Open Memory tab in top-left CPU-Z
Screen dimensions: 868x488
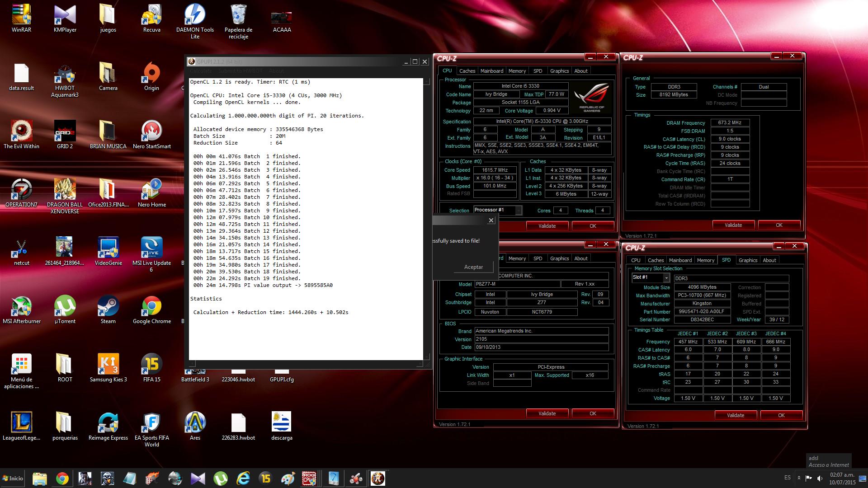(x=517, y=71)
